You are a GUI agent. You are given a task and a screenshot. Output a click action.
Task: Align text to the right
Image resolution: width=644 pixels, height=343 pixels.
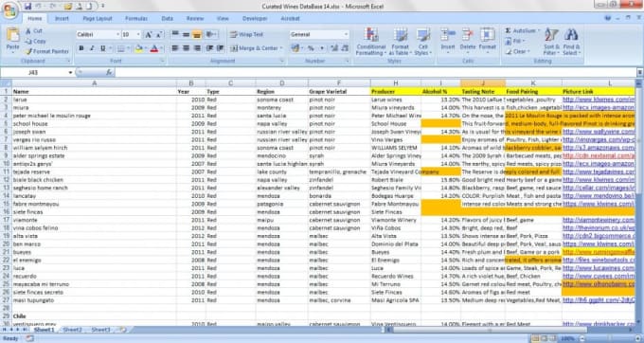tap(197, 48)
